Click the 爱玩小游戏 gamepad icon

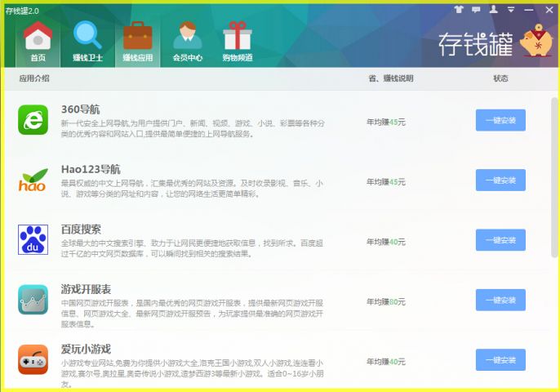[x=33, y=359]
